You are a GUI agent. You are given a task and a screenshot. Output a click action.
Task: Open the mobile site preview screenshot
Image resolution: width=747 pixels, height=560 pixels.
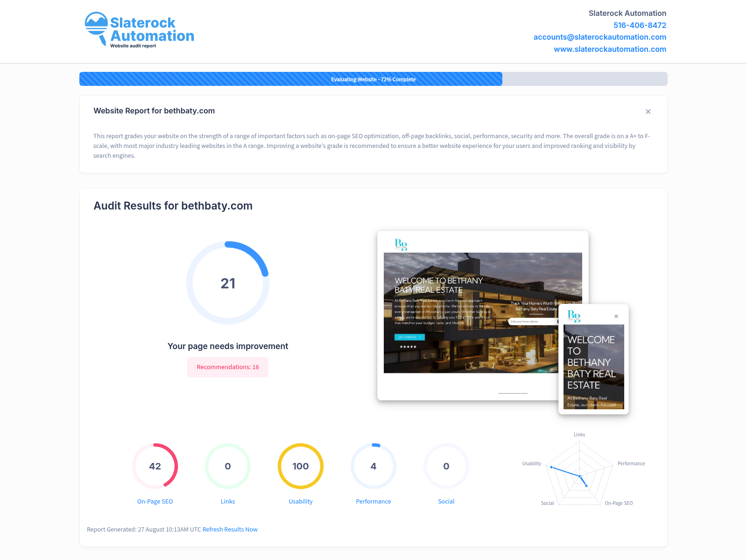click(x=593, y=359)
